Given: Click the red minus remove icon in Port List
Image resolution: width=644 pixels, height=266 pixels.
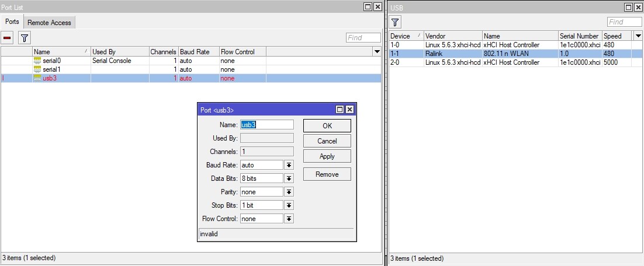Looking at the screenshot, I should click(7, 38).
